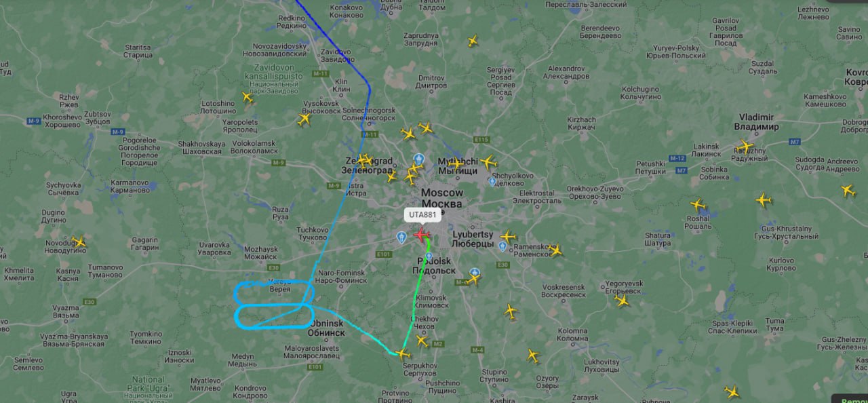Select the plane east of Zaprudnya
868x403 pixels.
point(473,41)
